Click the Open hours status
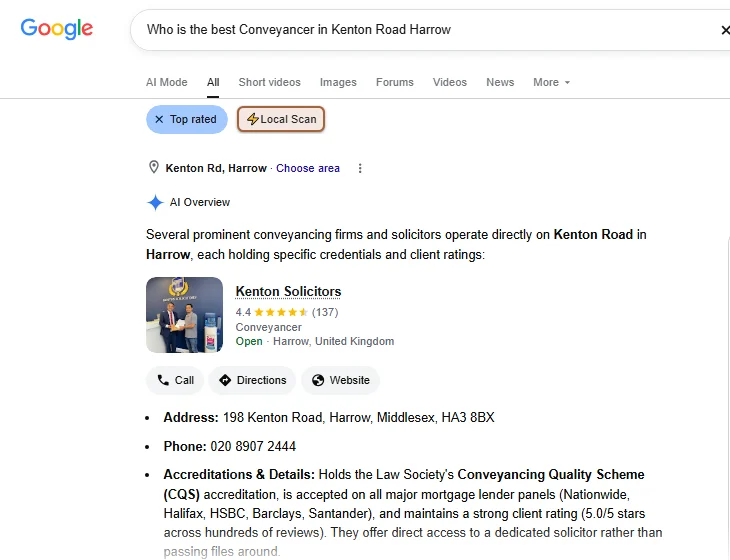 [x=249, y=341]
